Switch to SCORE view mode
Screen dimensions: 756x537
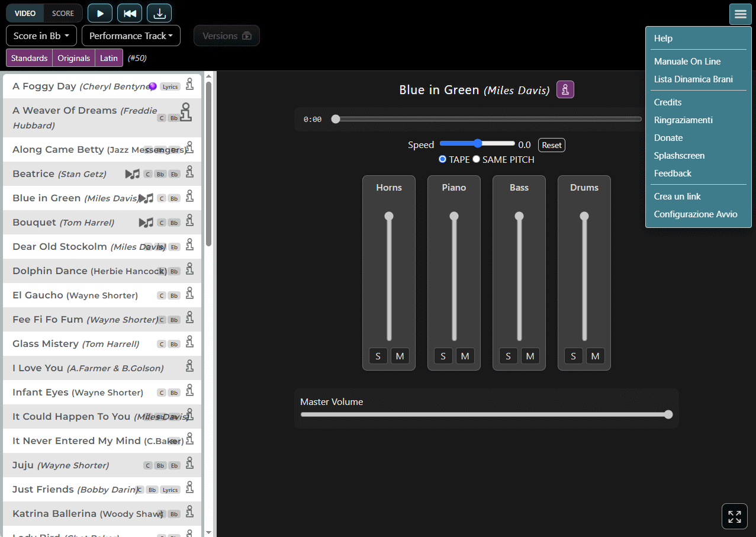click(63, 13)
